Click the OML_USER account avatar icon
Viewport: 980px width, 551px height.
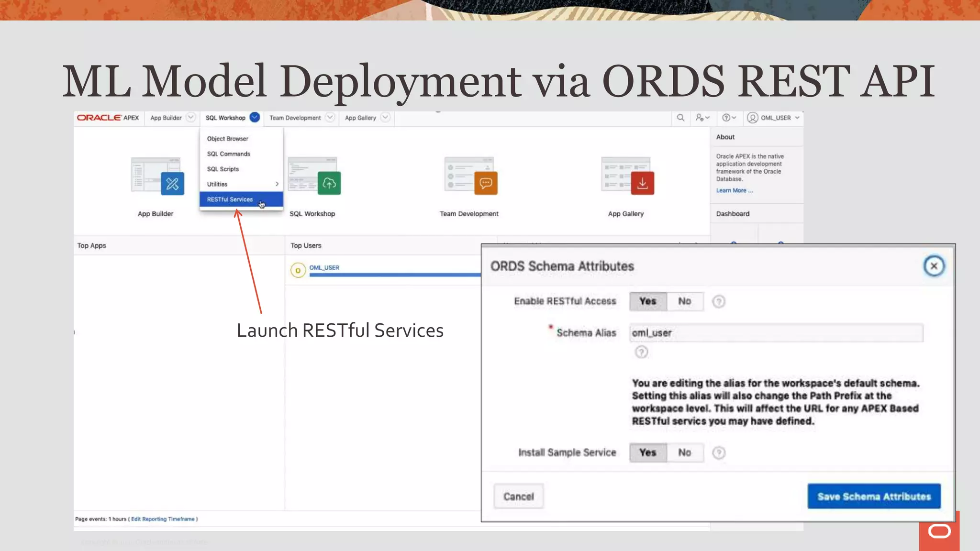click(752, 118)
